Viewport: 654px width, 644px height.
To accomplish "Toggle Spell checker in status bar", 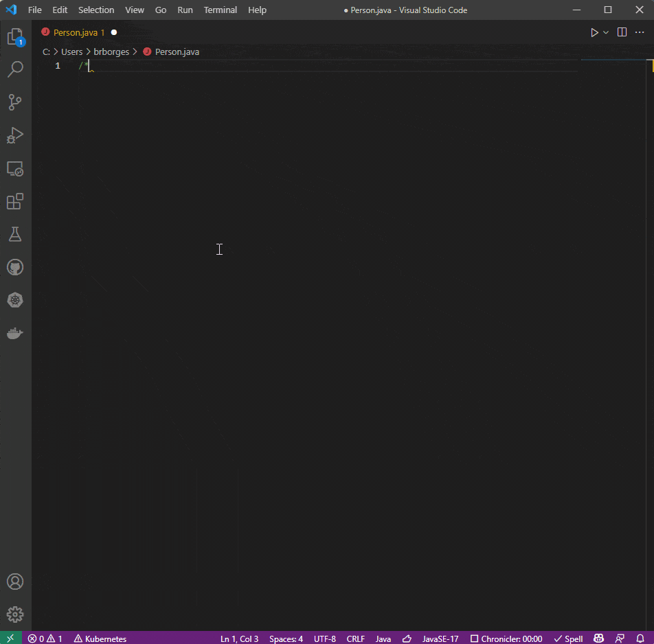I will click(568, 639).
